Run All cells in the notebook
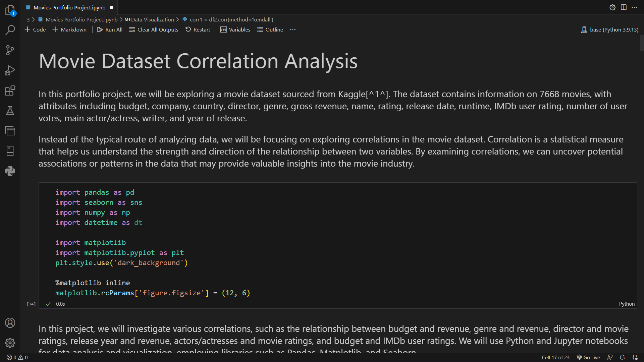Image resolution: width=644 pixels, height=362 pixels. [110, 29]
